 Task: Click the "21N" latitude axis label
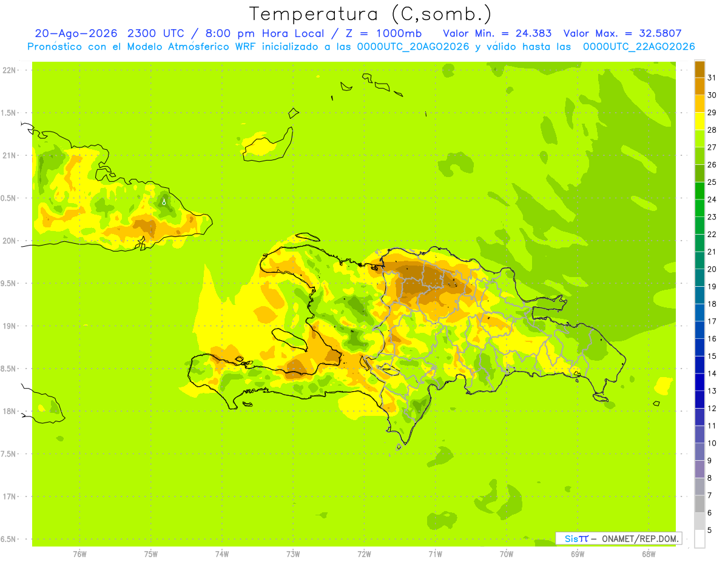click(9, 155)
